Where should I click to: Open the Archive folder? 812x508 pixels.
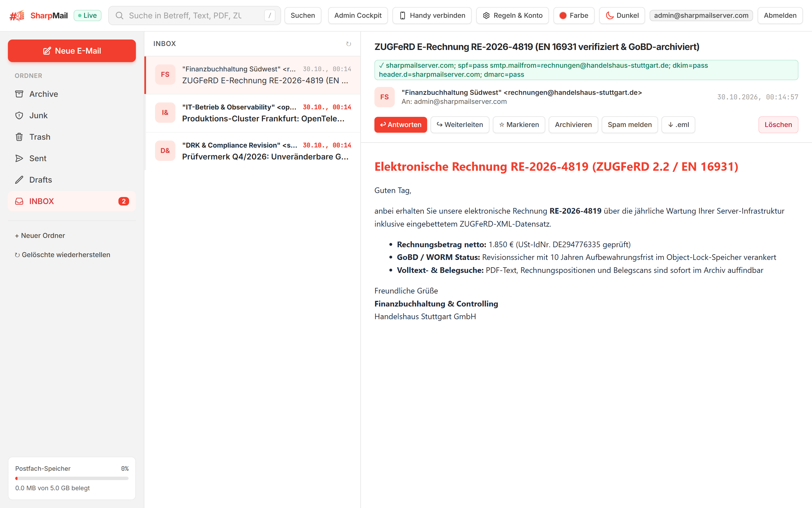(72, 94)
